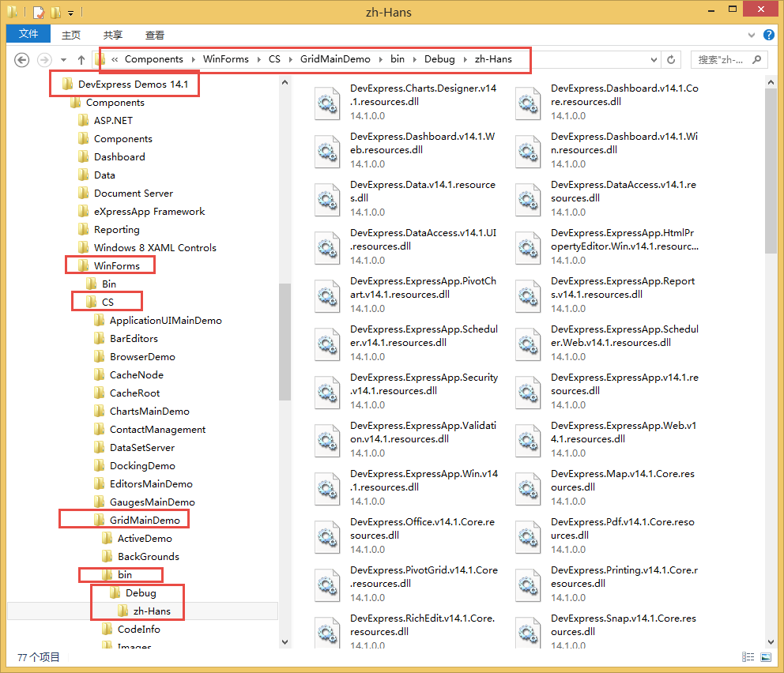Image resolution: width=784 pixels, height=673 pixels.
Task: Select Windows 8 XAML Controls folder
Action: click(155, 248)
